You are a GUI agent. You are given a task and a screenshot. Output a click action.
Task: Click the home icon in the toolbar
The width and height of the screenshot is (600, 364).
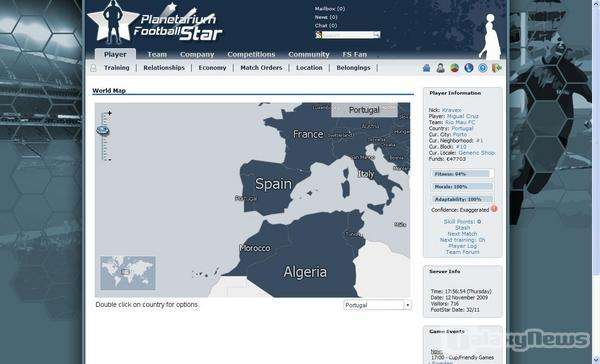click(426, 68)
